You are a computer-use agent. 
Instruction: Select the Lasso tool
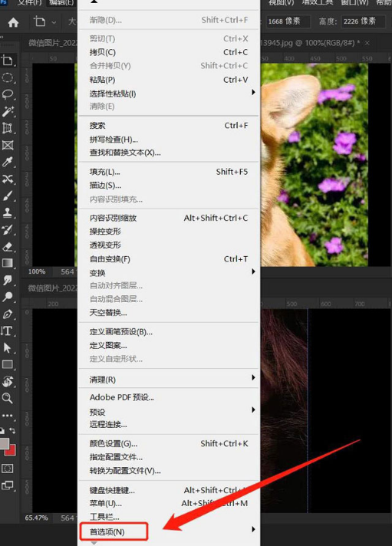pyautogui.click(x=8, y=94)
